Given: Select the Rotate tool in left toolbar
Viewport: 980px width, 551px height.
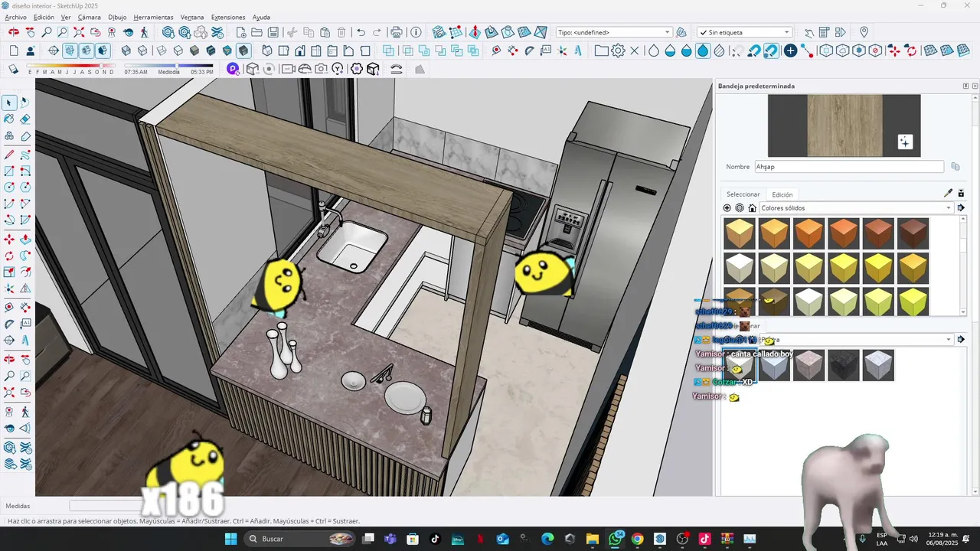Looking at the screenshot, I should coord(8,256).
